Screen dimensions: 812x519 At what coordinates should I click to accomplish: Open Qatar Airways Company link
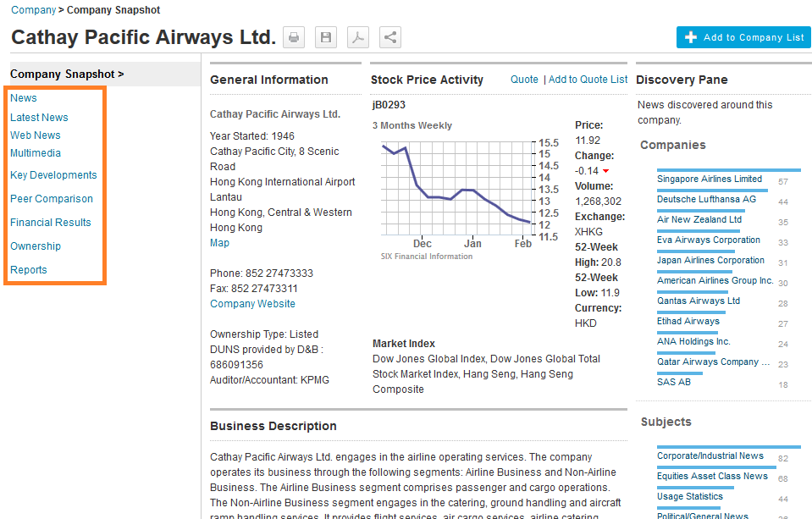(713, 362)
